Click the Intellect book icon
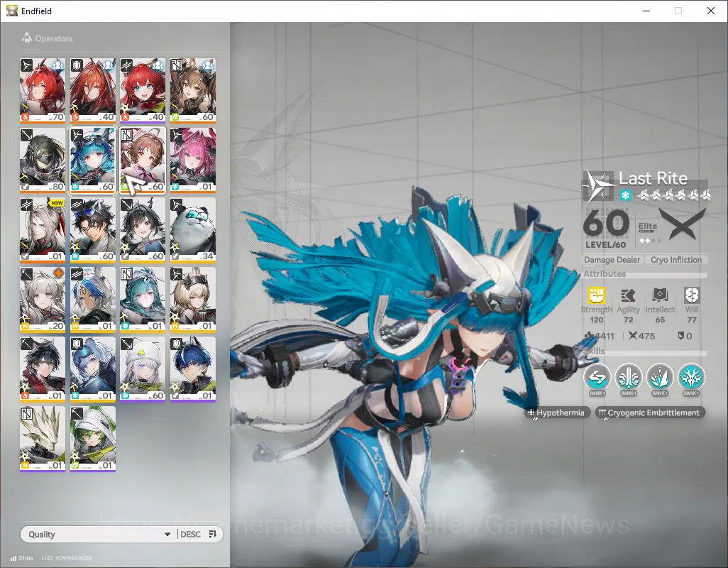Viewport: 728px width, 568px height. (660, 295)
